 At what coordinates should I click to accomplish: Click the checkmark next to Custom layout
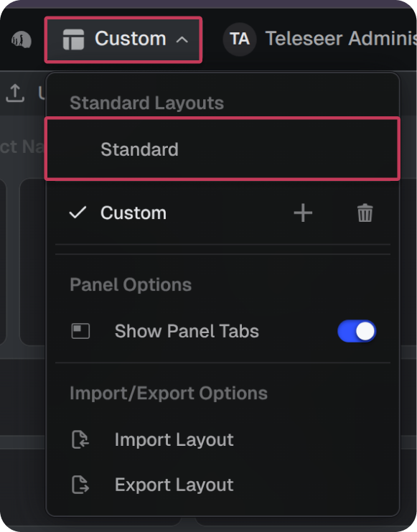click(78, 213)
